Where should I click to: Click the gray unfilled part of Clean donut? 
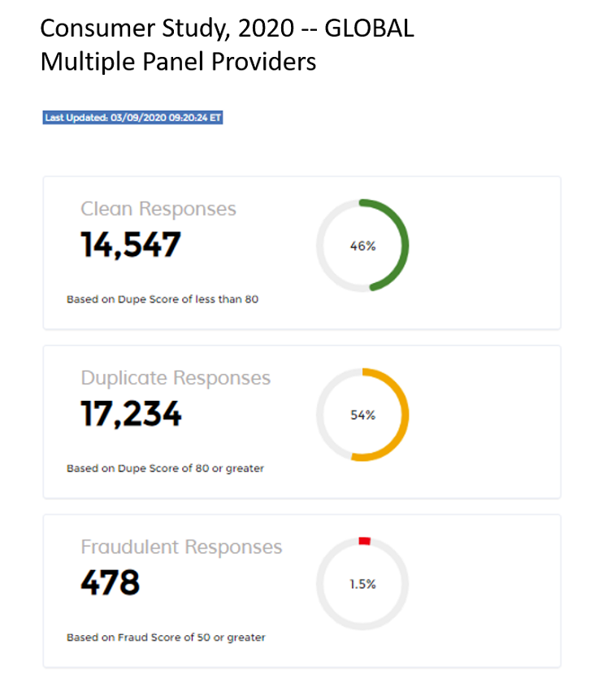coord(322,246)
